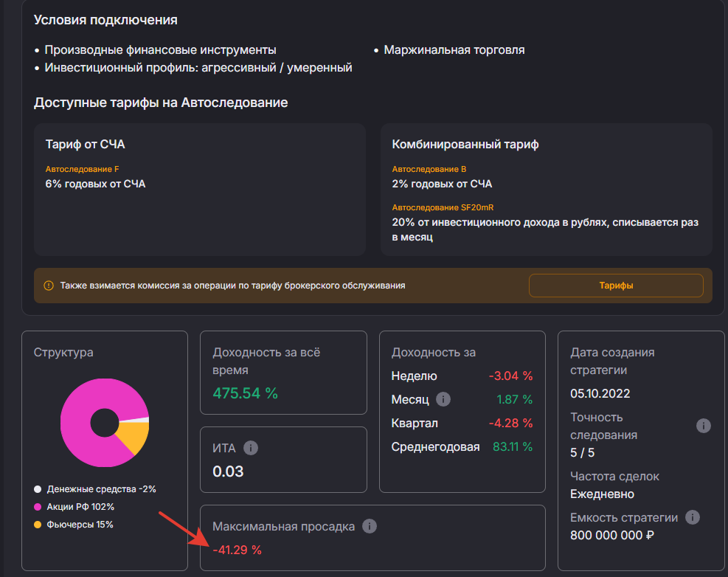Click the yellow futures segment of donut chart

pyautogui.click(x=135, y=437)
